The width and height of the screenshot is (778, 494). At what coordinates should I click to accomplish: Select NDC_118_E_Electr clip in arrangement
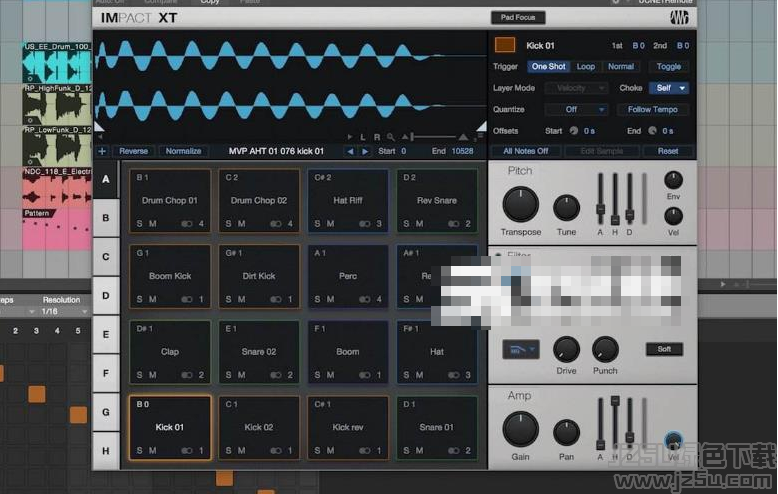coord(57,187)
